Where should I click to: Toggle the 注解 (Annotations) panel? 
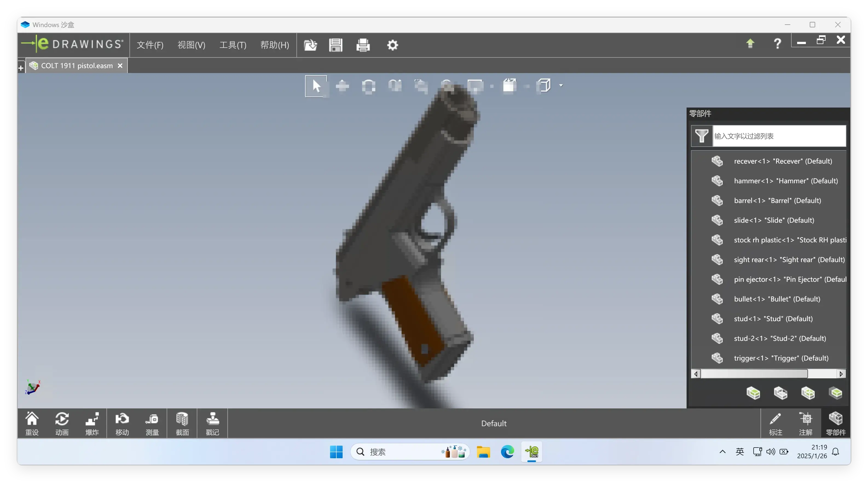tap(806, 423)
